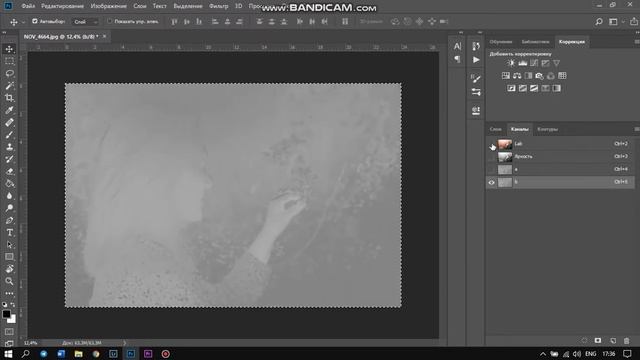The image size is (640, 360).
Task: Switch to the Libraries tab
Action: [535, 42]
